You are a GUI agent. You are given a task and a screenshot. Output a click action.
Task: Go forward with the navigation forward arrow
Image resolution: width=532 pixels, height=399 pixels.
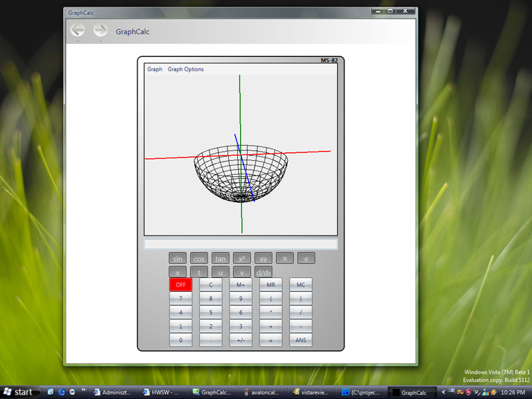(x=100, y=30)
